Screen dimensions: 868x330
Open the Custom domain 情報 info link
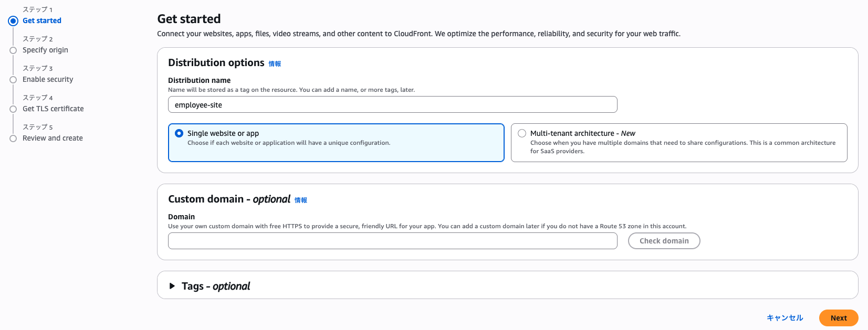point(300,200)
